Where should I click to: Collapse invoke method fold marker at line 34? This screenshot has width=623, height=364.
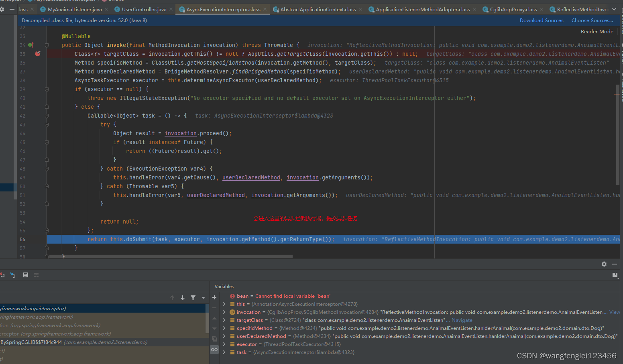[x=47, y=45]
